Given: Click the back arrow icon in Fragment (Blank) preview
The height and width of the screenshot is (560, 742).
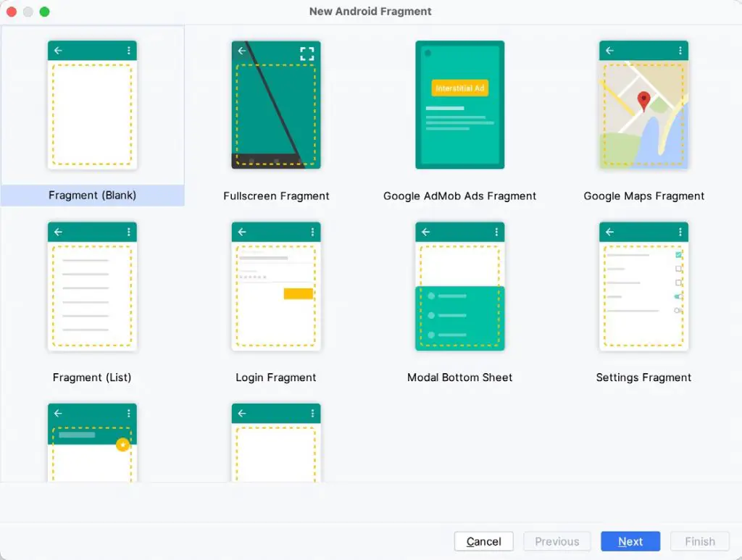Looking at the screenshot, I should tap(59, 50).
